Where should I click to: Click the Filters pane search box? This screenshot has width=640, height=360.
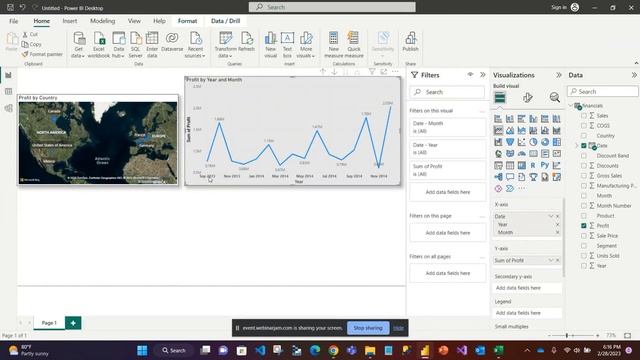447,92
